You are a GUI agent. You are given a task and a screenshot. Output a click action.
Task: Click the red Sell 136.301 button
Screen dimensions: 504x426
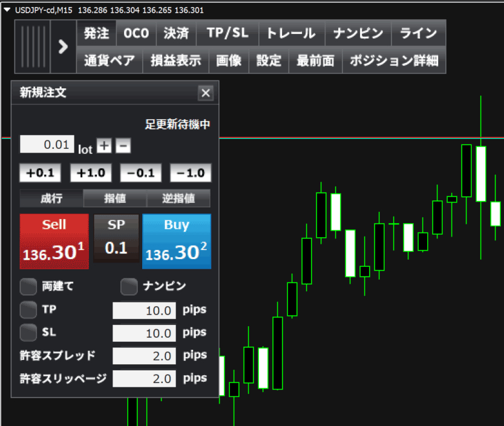pyautogui.click(x=54, y=241)
